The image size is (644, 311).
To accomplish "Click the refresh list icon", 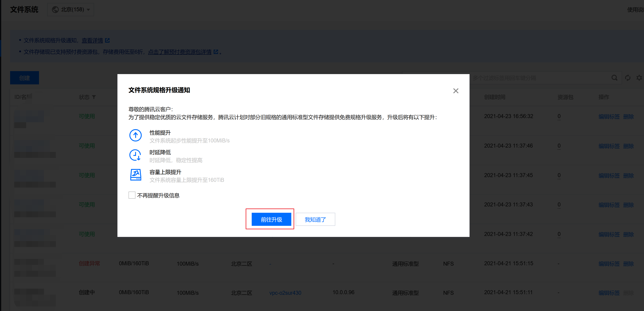I will (x=628, y=78).
